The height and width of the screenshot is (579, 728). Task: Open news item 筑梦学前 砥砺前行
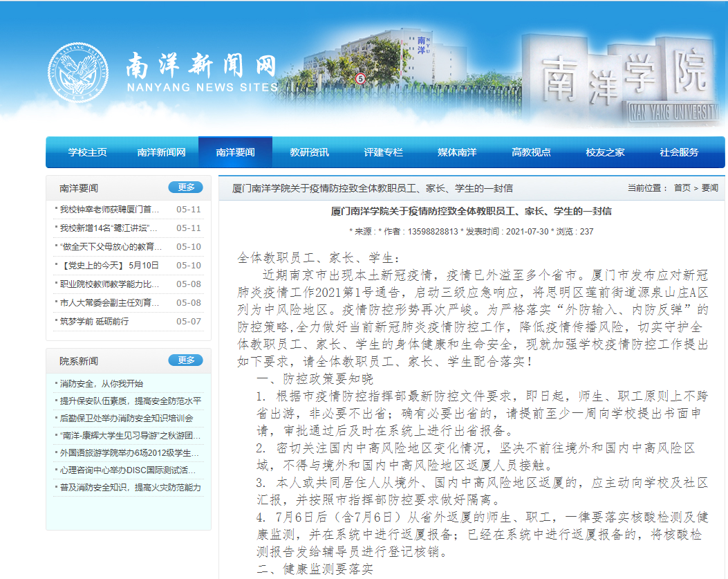(94, 322)
